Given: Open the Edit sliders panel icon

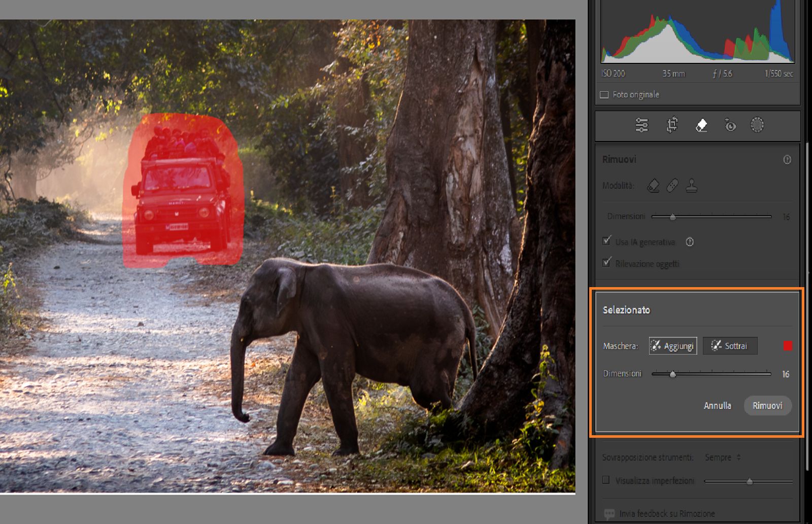Looking at the screenshot, I should point(641,125).
